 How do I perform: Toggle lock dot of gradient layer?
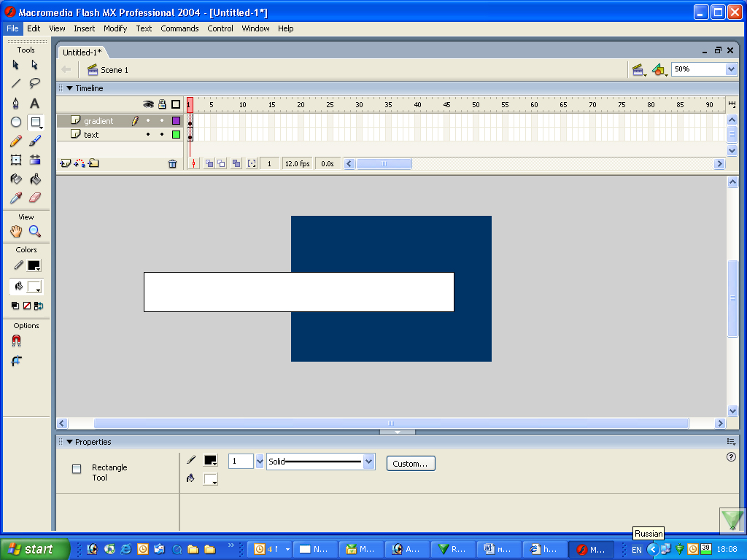tap(162, 121)
